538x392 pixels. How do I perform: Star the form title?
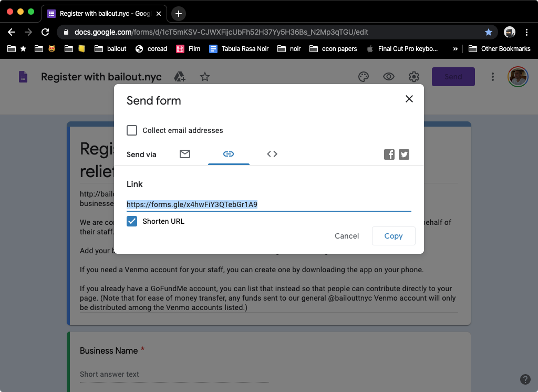(x=205, y=77)
